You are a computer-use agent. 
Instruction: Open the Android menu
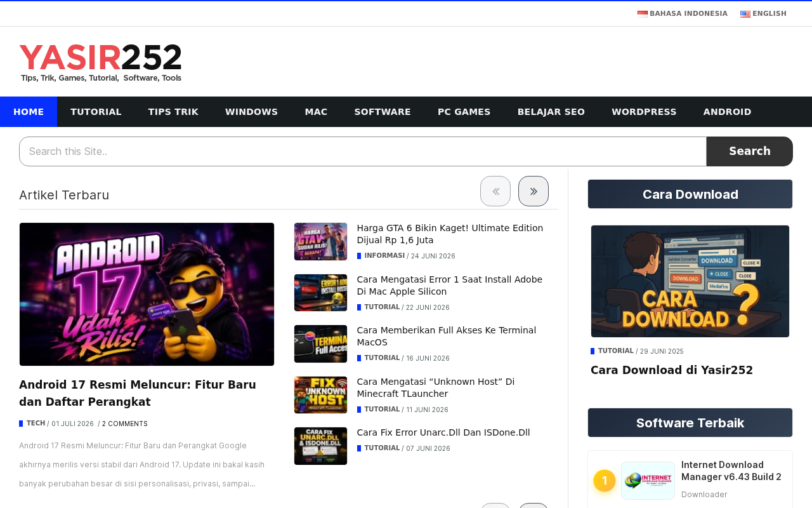coord(727,112)
